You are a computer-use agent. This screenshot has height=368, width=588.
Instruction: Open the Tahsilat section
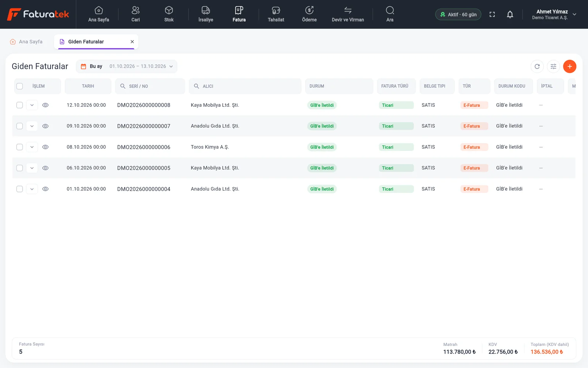(x=276, y=14)
